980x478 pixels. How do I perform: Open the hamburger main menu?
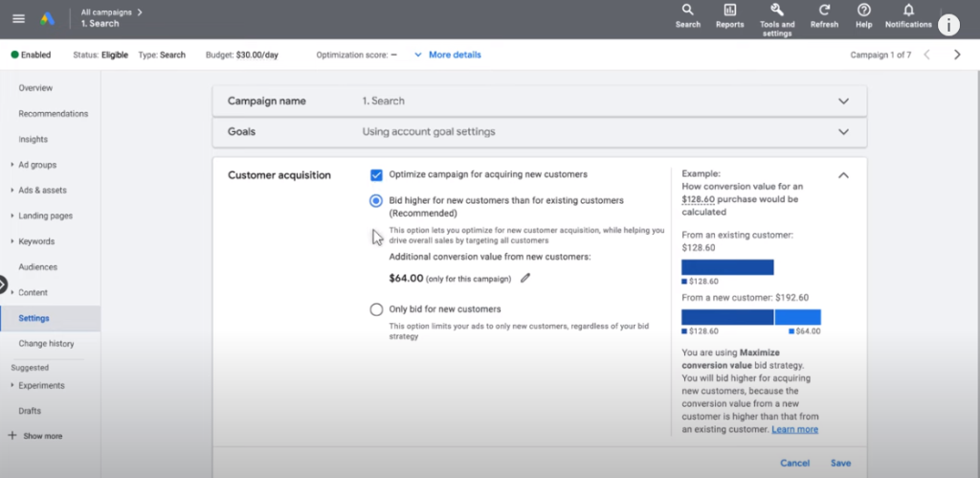[18, 18]
